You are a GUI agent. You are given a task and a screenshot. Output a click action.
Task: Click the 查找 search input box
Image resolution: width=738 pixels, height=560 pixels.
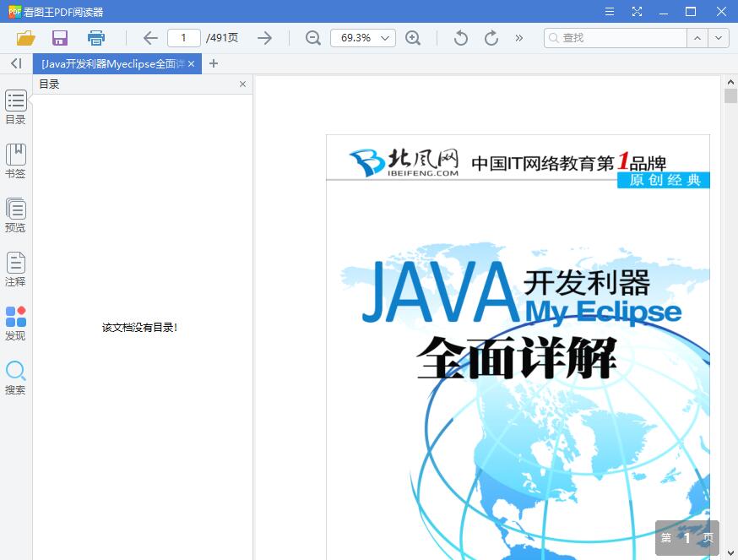click(x=616, y=38)
